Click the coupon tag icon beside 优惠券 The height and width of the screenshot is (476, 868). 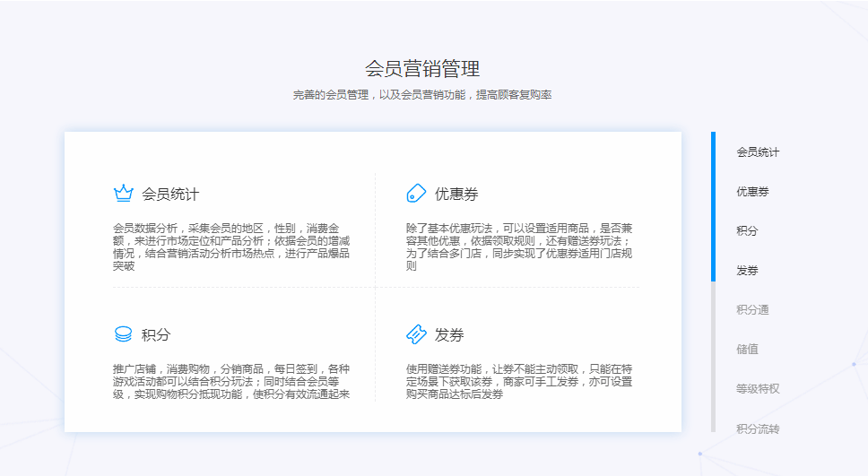[x=416, y=193]
